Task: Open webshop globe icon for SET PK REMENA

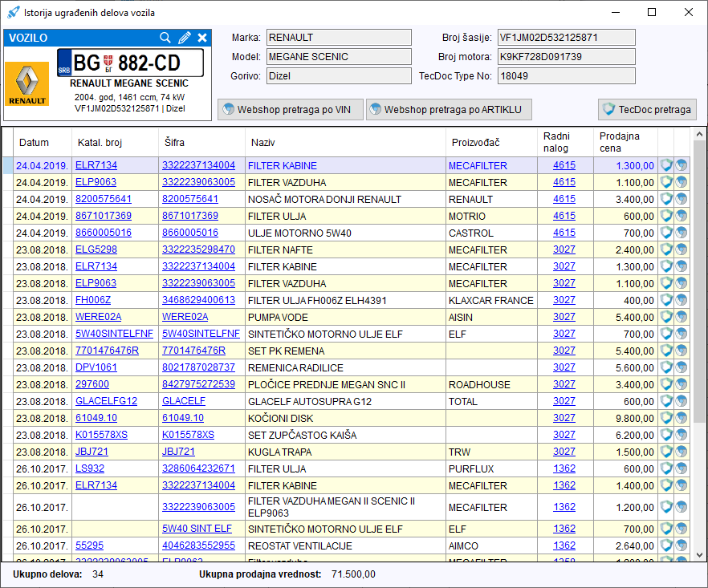Action: coord(682,351)
